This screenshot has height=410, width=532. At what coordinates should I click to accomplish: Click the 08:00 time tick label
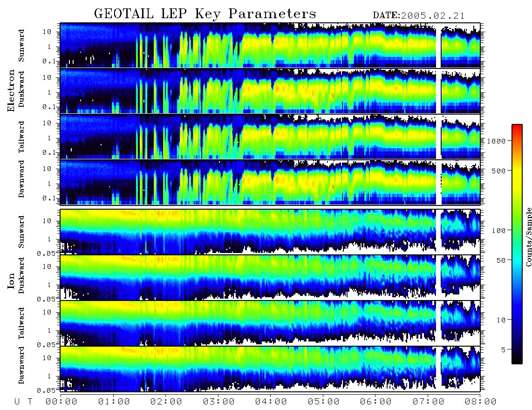coord(481,402)
